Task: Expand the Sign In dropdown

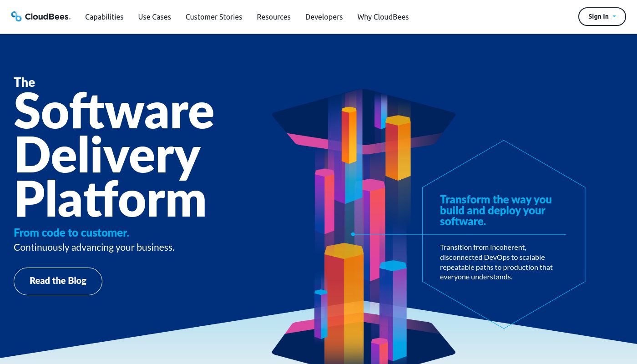Action: [602, 16]
